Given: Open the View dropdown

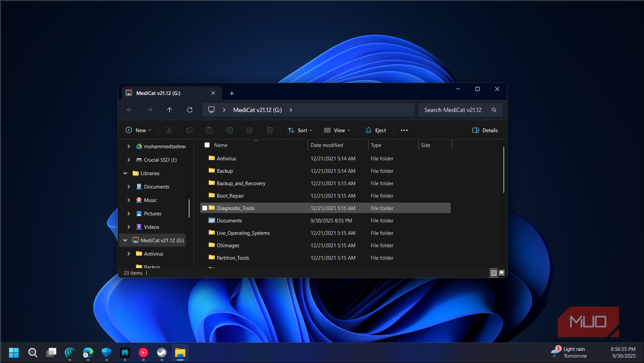Looking at the screenshot, I should 337,130.
